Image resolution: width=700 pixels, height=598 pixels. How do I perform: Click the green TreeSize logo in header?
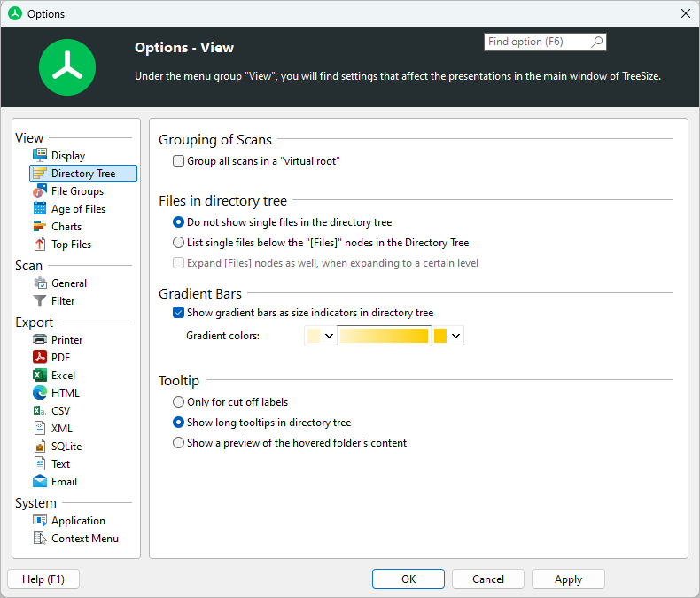click(67, 67)
